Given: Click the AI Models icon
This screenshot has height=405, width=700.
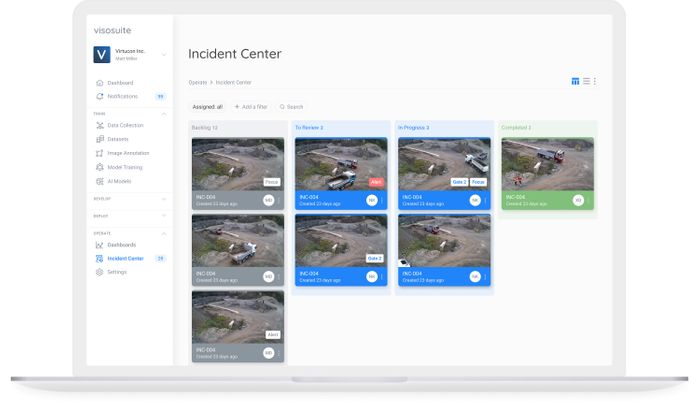Looking at the screenshot, I should pyautogui.click(x=99, y=181).
